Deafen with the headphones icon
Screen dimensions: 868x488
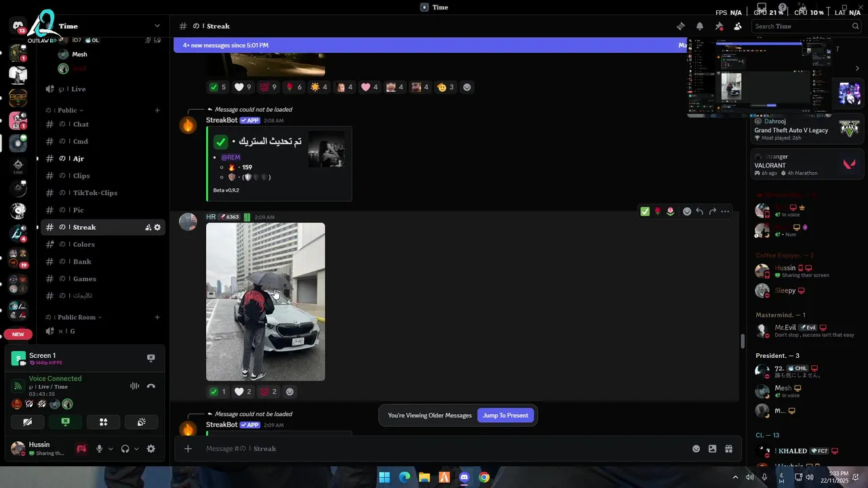coord(125,449)
